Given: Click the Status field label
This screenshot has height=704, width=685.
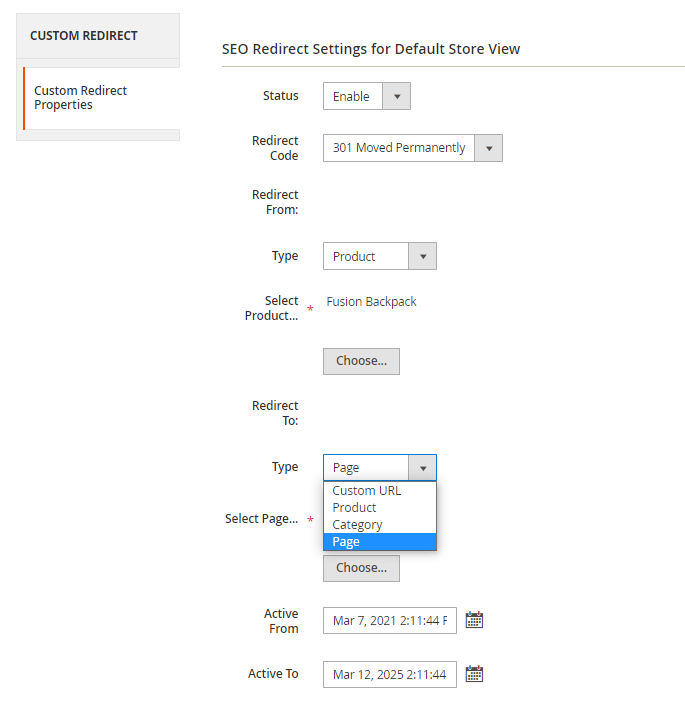Looking at the screenshot, I should coord(280,96).
